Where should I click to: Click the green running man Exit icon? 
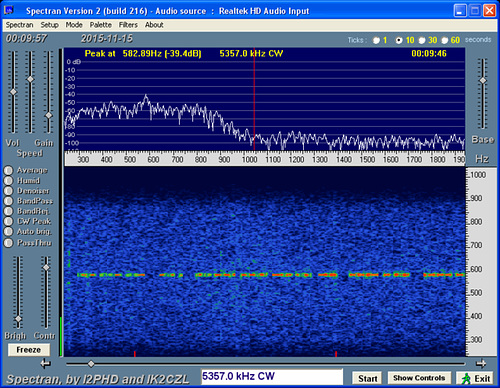click(465, 379)
